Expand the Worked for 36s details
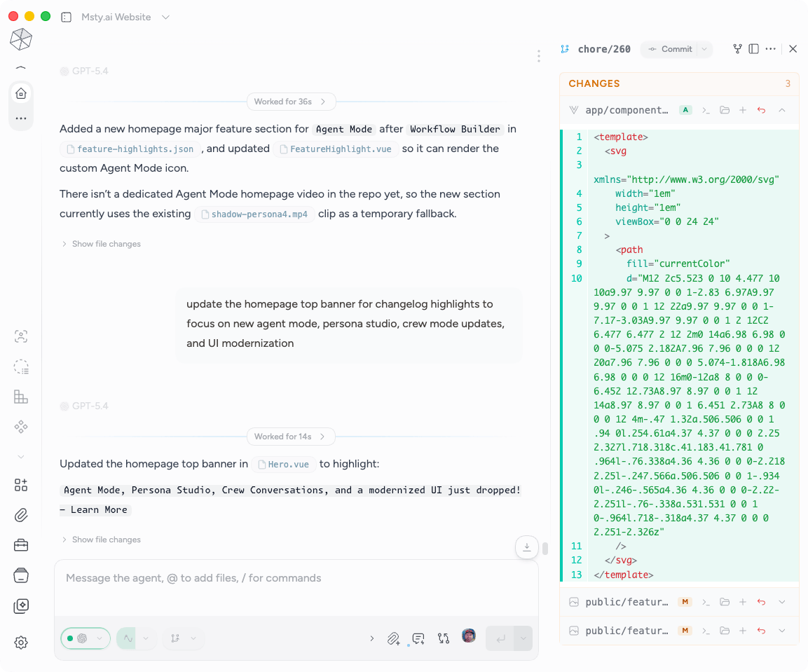The height and width of the screenshot is (672, 808). click(291, 102)
